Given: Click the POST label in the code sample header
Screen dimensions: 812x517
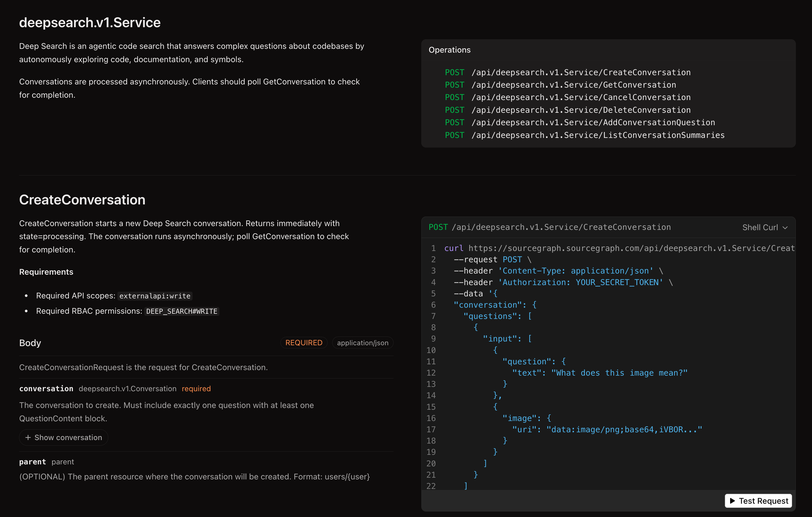Looking at the screenshot, I should coord(438,227).
